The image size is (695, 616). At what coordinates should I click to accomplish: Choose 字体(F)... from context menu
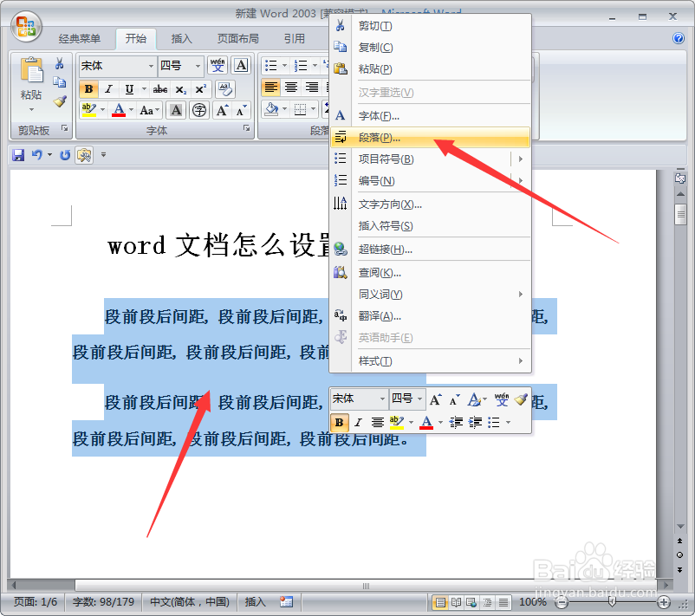[430, 116]
